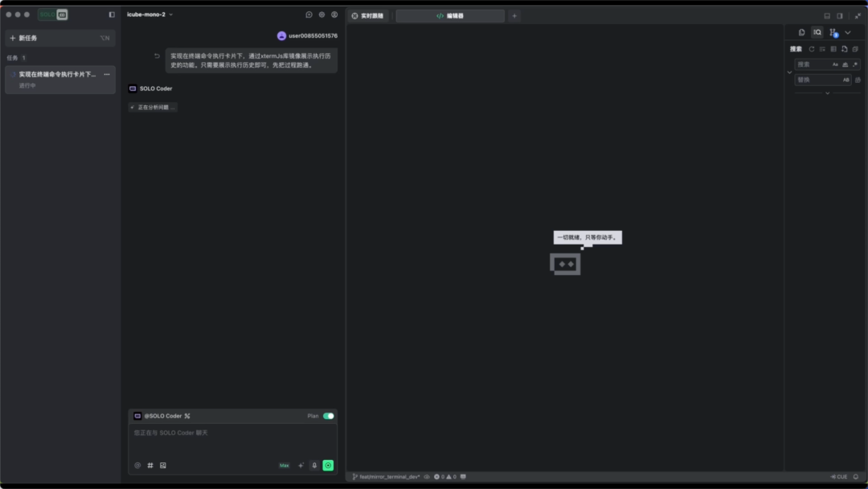Viewport: 868px width, 489px height.
Task: Click the replace all icon
Action: (x=858, y=80)
